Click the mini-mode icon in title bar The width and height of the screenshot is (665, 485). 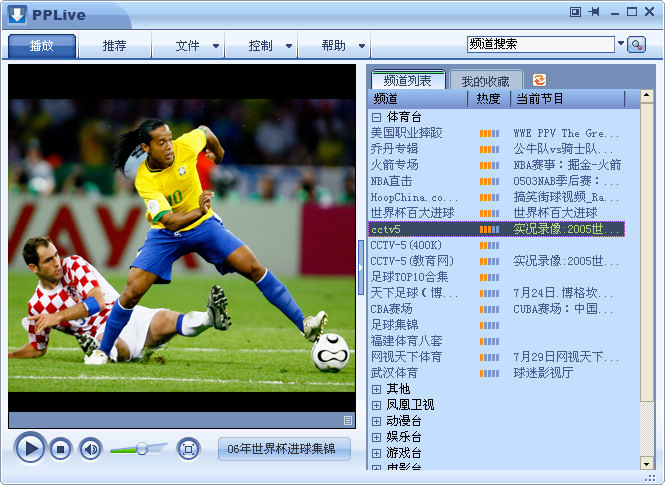575,12
